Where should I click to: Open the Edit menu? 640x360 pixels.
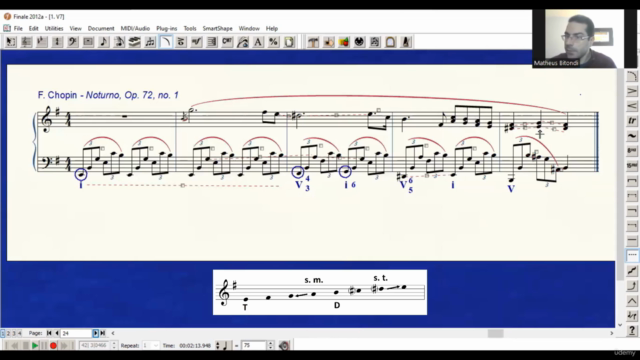click(x=33, y=29)
